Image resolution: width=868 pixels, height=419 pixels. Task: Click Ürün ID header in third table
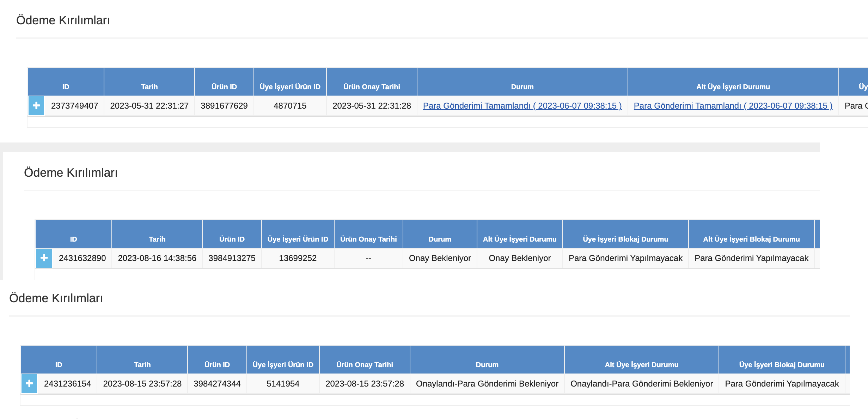tap(217, 364)
